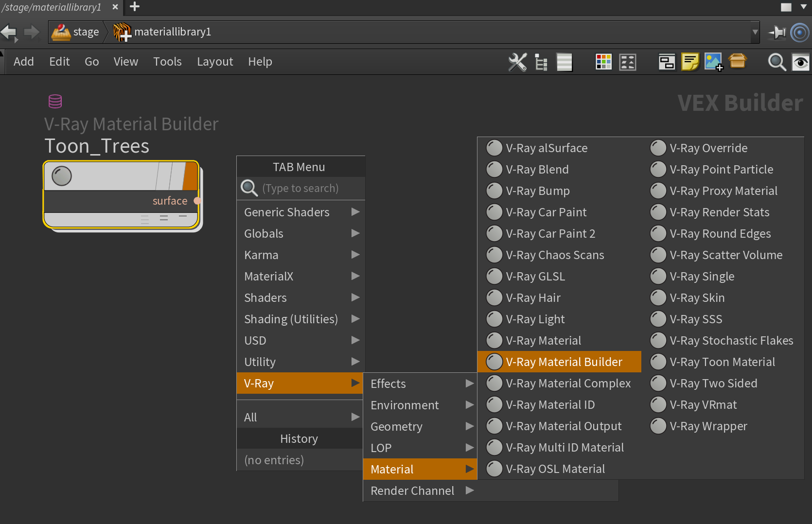Open the Help menu
This screenshot has width=812, height=524.
tap(260, 62)
